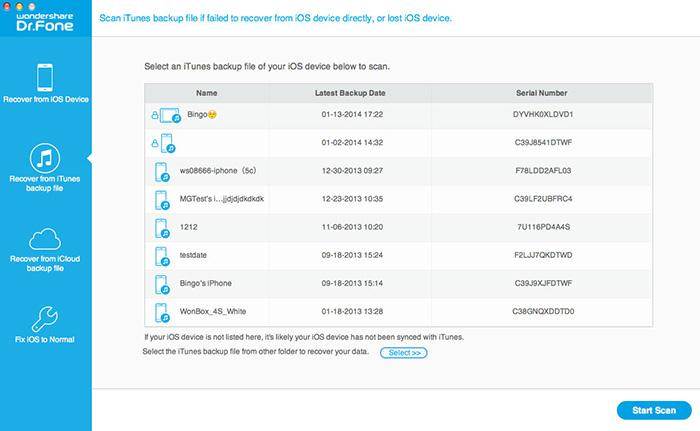This screenshot has width=700, height=431.
Task: Click the iCloud cloud sidebar icon
Action: pyautogui.click(x=45, y=240)
